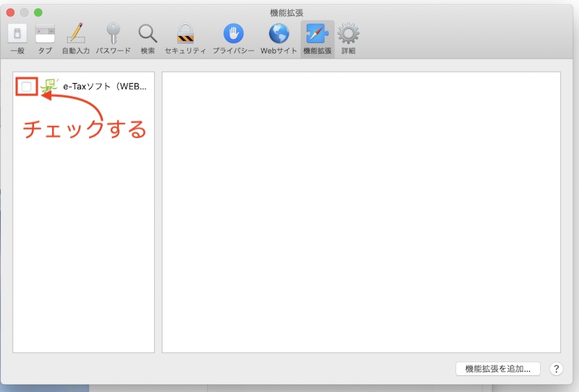
Task: Open the タブ (Tabs) preferences pane
Action: [45, 39]
